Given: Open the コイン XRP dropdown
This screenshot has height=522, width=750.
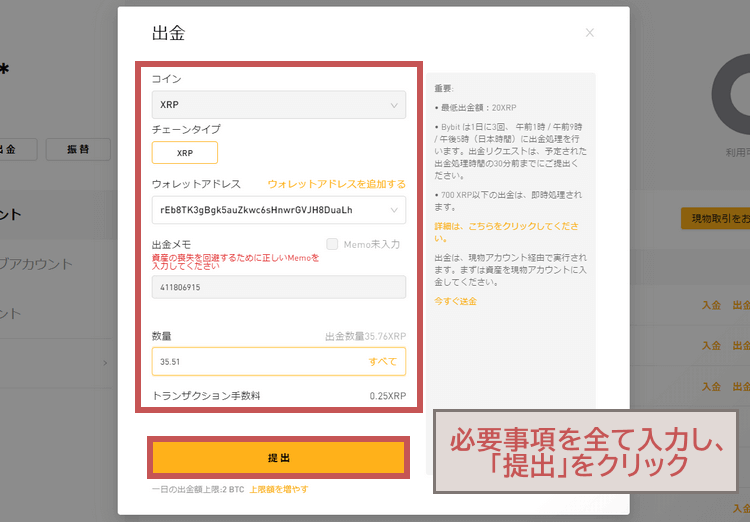Looking at the screenshot, I should pyautogui.click(x=279, y=105).
